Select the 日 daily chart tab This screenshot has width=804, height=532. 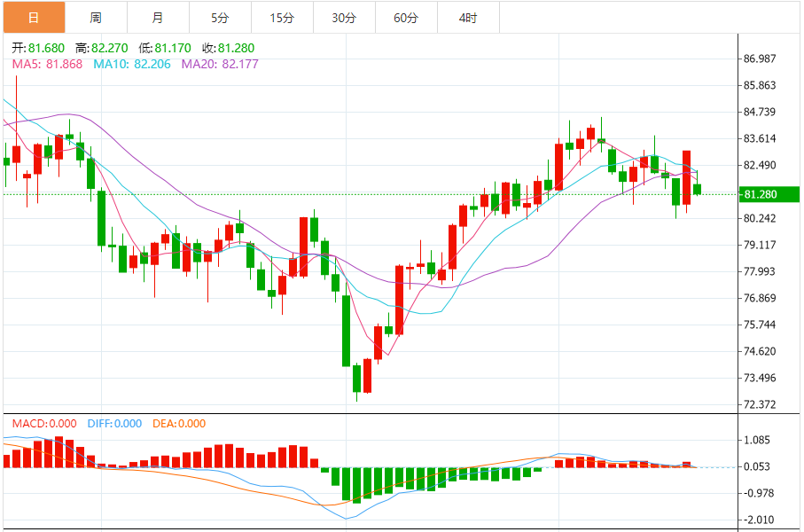coord(34,18)
